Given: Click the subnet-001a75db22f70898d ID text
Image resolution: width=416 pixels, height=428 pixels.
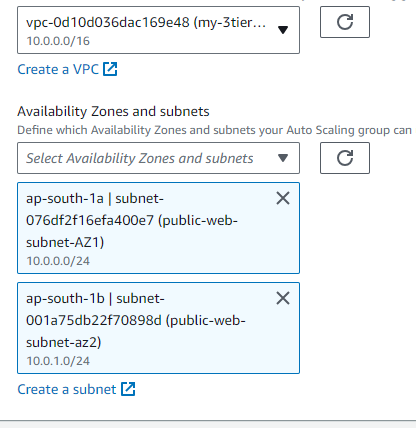Looking at the screenshot, I should (95, 309).
